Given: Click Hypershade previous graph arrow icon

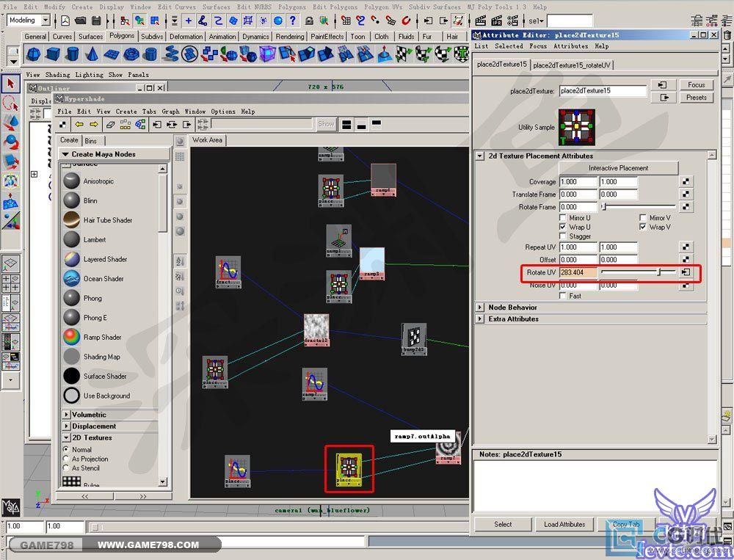Looking at the screenshot, I should click(79, 124).
